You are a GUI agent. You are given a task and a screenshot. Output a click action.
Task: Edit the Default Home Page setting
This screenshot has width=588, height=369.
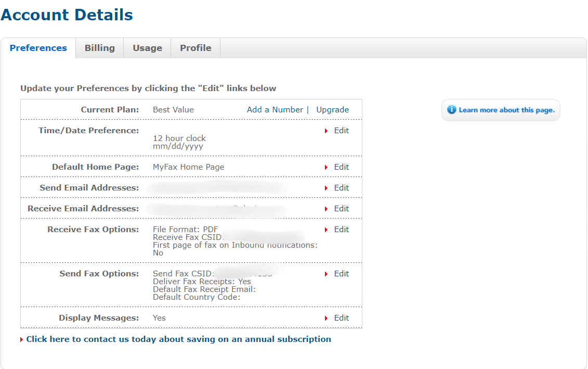(342, 167)
